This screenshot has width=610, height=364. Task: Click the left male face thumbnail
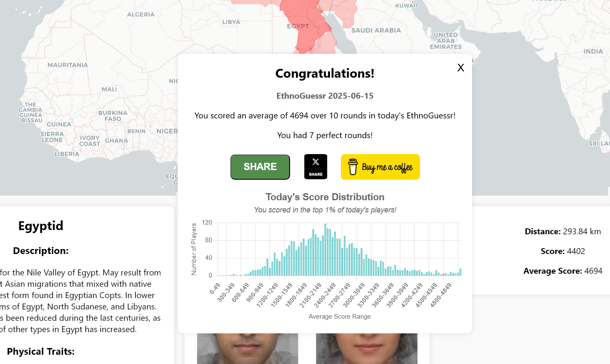[x=248, y=348]
